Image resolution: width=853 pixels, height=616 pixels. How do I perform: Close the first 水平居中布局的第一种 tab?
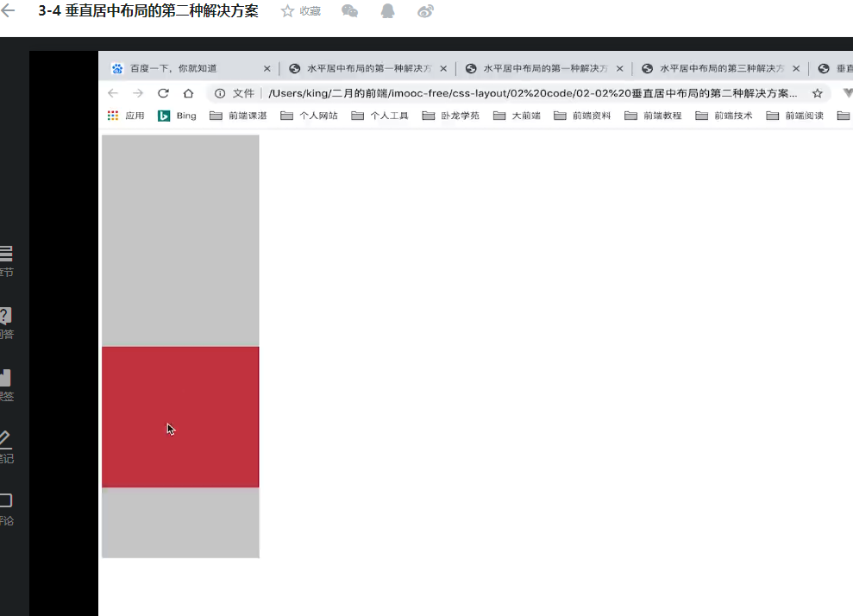[x=443, y=68]
